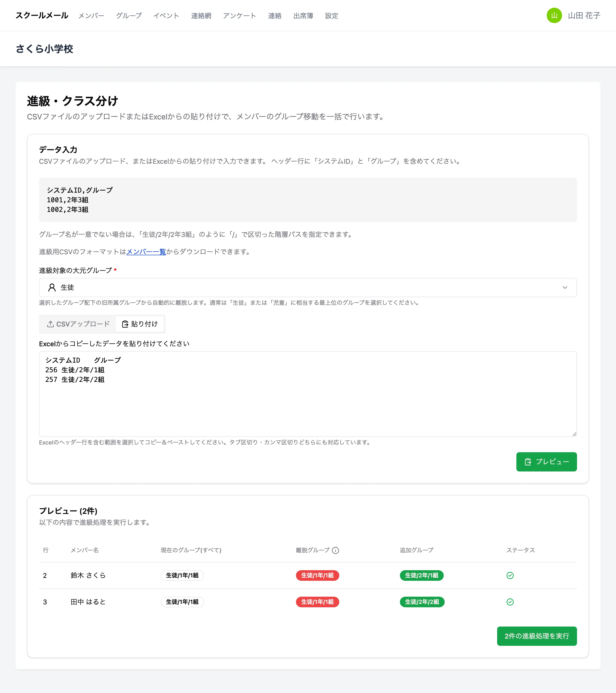The image size is (616, 693).
Task: Click the status check icon for 鈴木 さくら
Action: coord(510,575)
